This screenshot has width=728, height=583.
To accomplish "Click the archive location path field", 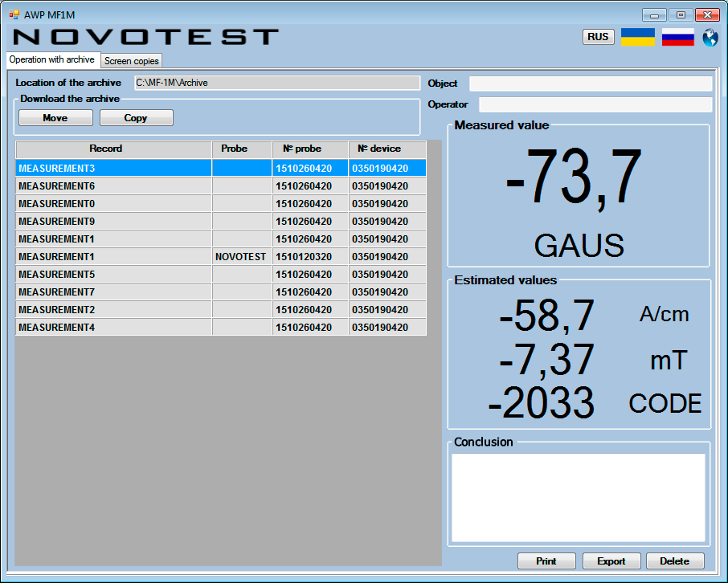I will pos(276,83).
